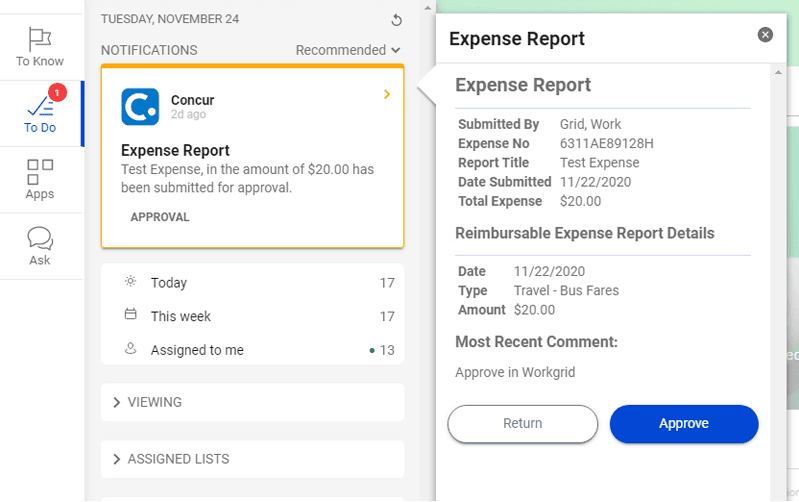Close the Expense Report panel
This screenshot has height=502, width=799.
point(765,35)
